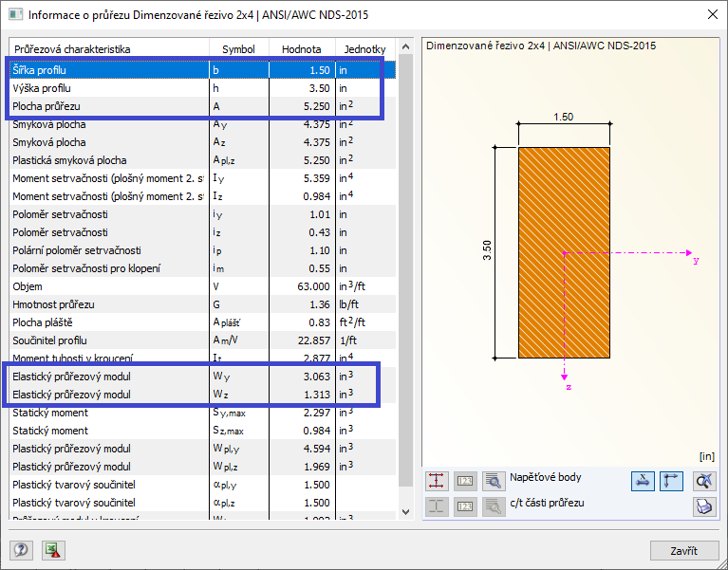
Task: Select Poloměr setrvačnosti pro klopení row
Action: coord(202,268)
